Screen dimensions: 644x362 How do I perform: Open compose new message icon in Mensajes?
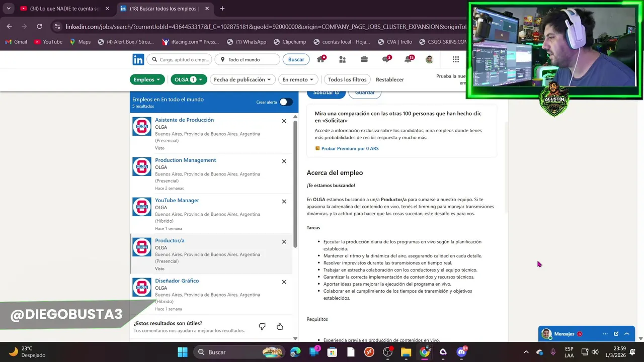(x=616, y=334)
